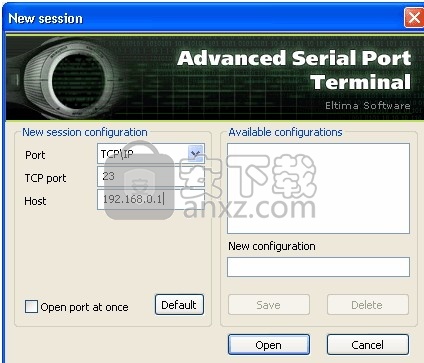Click the Cancel button
Image resolution: width=424 pixels, height=363 pixels.
click(368, 345)
